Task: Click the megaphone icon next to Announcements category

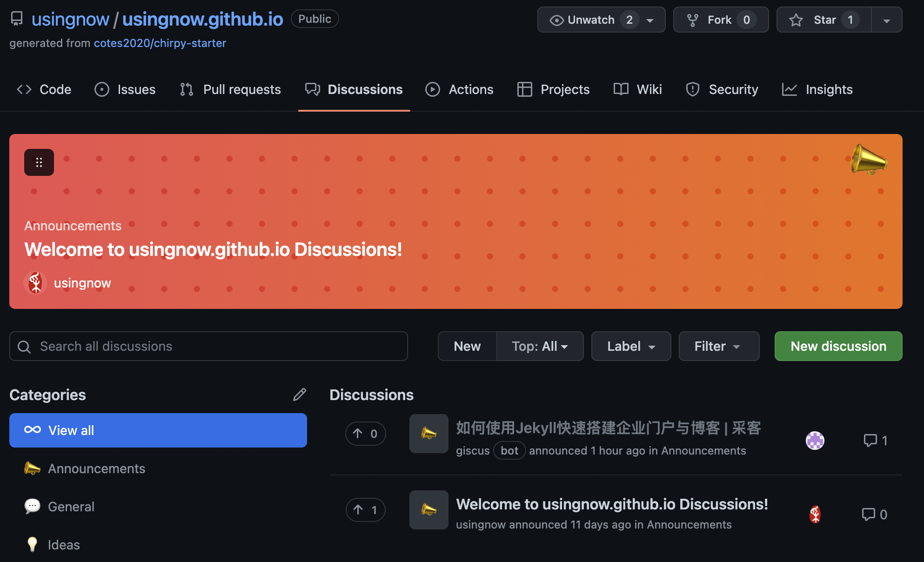Action: pyautogui.click(x=32, y=468)
